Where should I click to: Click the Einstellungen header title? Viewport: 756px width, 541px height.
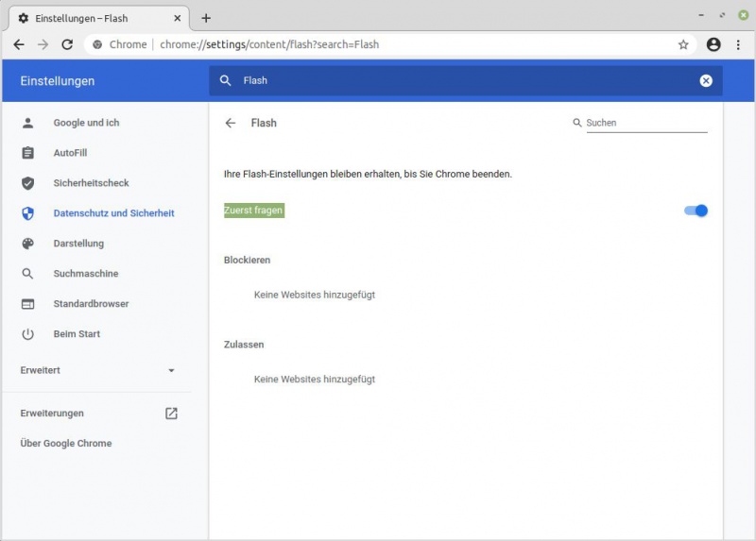click(x=58, y=81)
